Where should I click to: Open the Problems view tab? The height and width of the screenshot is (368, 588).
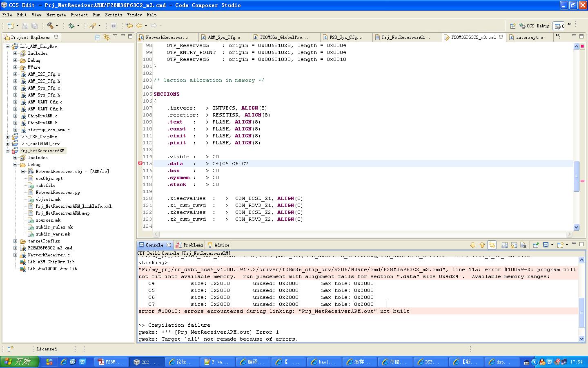(x=189, y=245)
